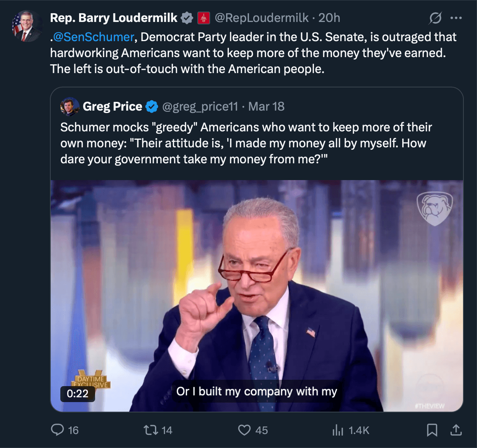Click the red affiliation badge beside Loudermilk's name
Screen dimensions: 477x448
tap(203, 18)
